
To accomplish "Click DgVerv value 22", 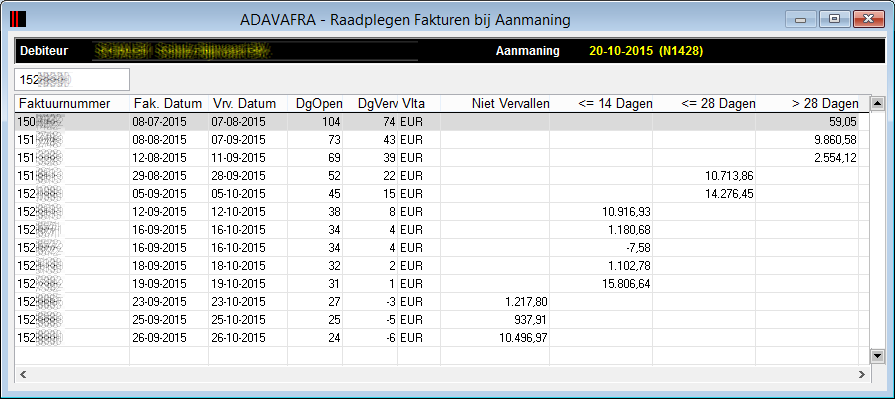I will coord(389,176).
